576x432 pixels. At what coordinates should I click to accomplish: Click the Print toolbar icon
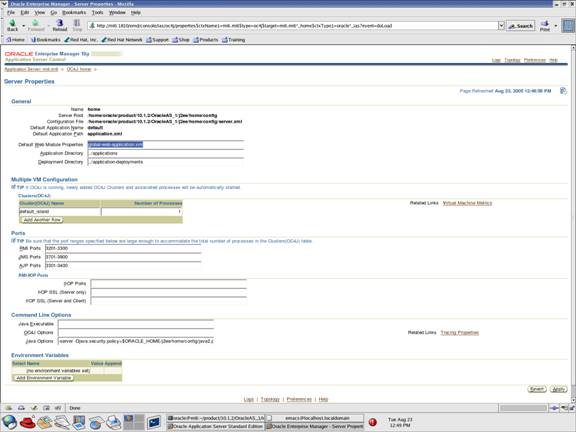(545, 25)
